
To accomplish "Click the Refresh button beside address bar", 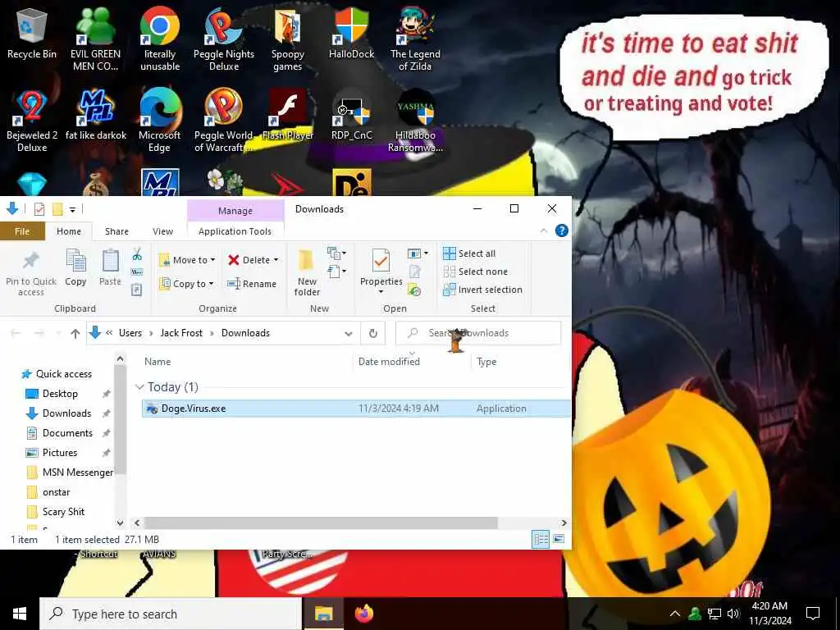I will click(x=373, y=333).
